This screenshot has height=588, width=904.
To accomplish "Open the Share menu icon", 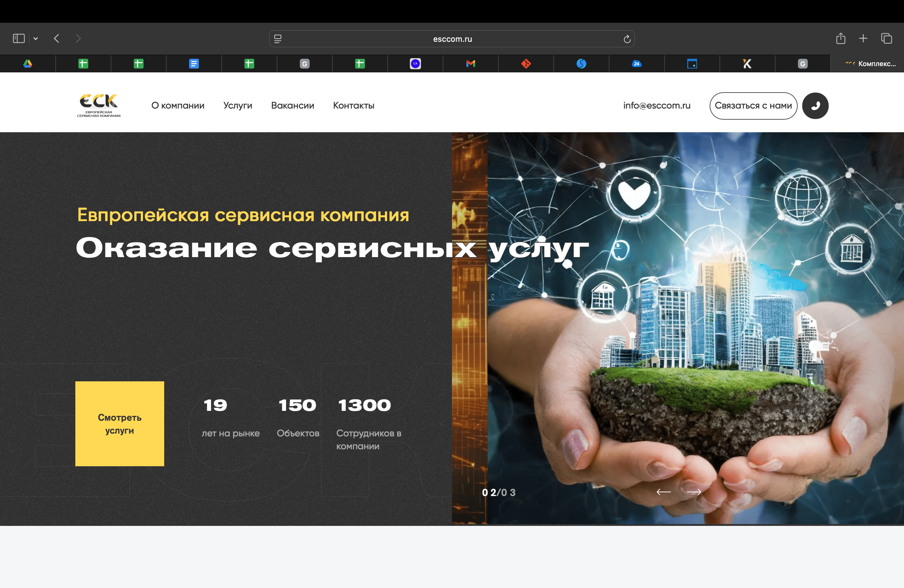I will pyautogui.click(x=841, y=38).
